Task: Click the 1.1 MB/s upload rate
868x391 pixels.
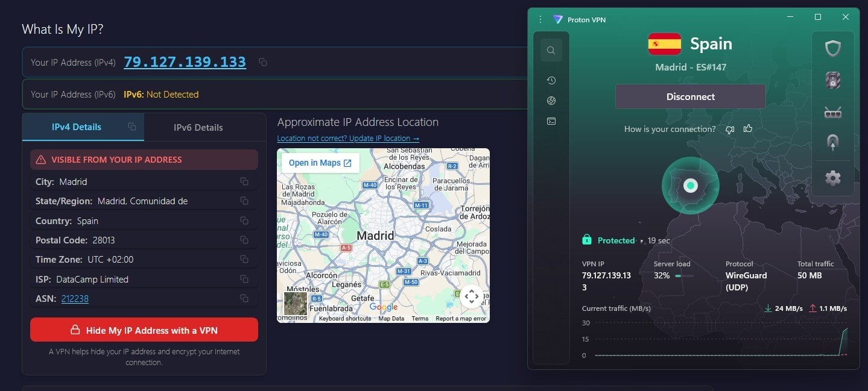Action: point(833,308)
